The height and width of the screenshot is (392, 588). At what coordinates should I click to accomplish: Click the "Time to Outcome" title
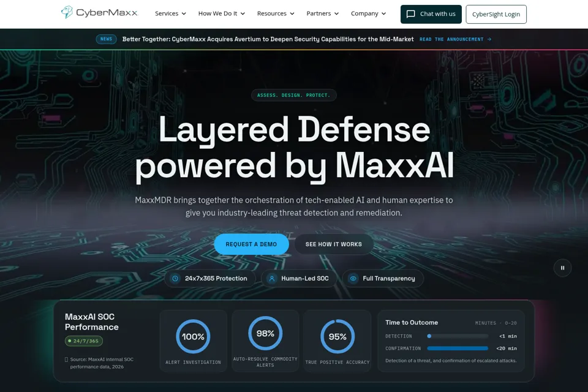coord(412,323)
